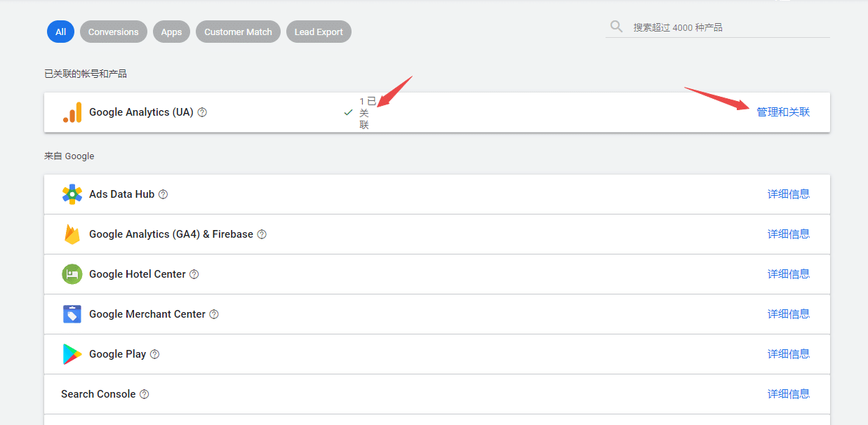Click the help icon beside Search Console

point(144,394)
